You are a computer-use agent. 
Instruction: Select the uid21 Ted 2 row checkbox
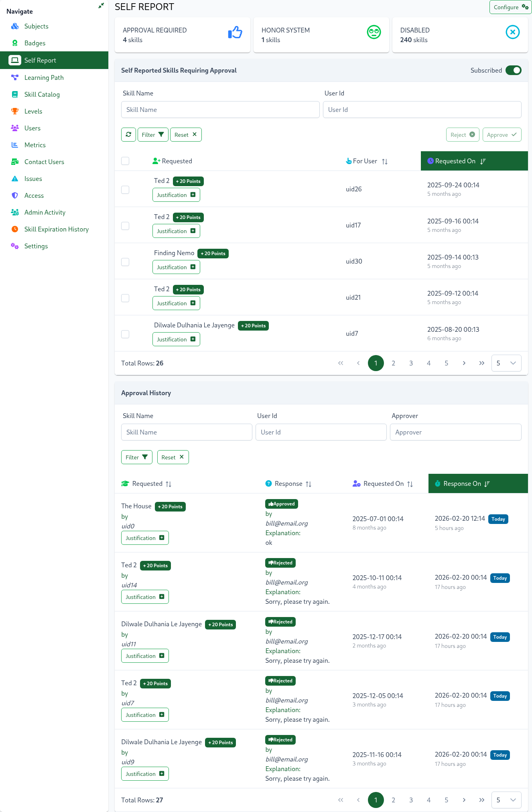coord(125,298)
